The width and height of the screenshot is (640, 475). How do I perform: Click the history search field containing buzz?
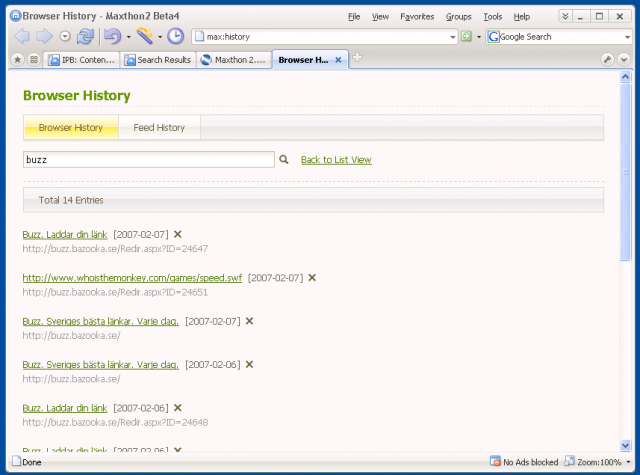(x=148, y=159)
